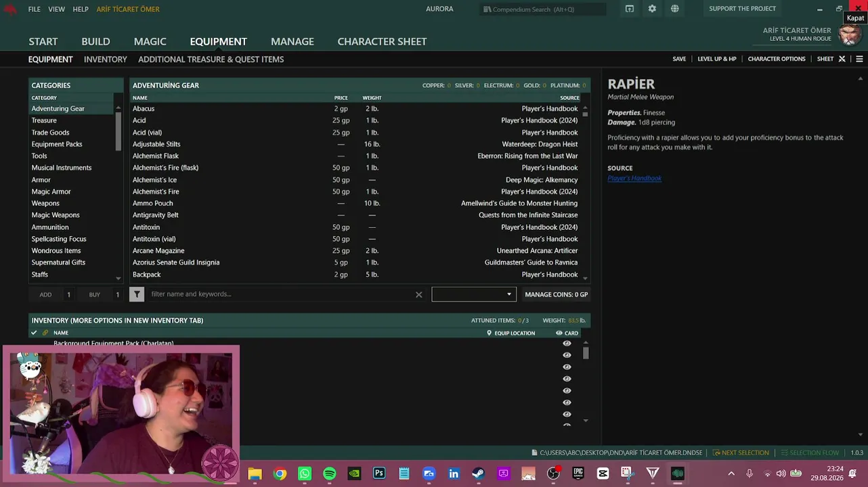Open CHARACTER OPTIONS
The image size is (868, 487).
point(777,59)
